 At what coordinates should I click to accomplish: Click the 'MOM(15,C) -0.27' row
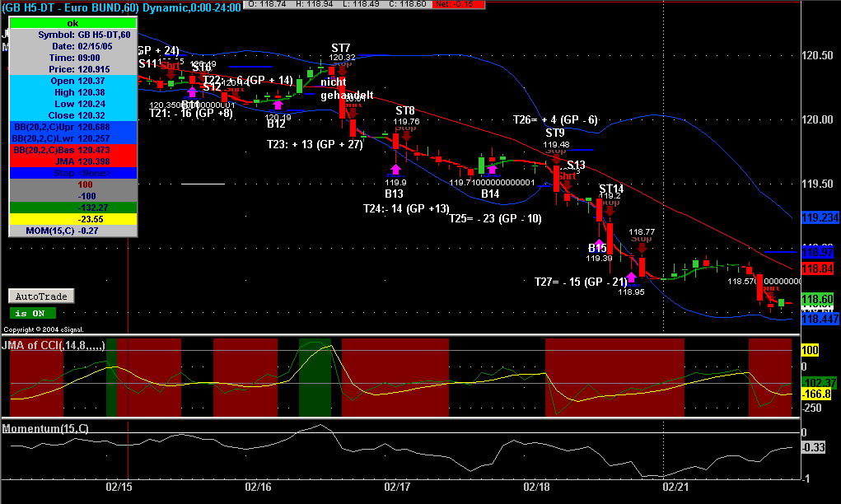[x=73, y=231]
